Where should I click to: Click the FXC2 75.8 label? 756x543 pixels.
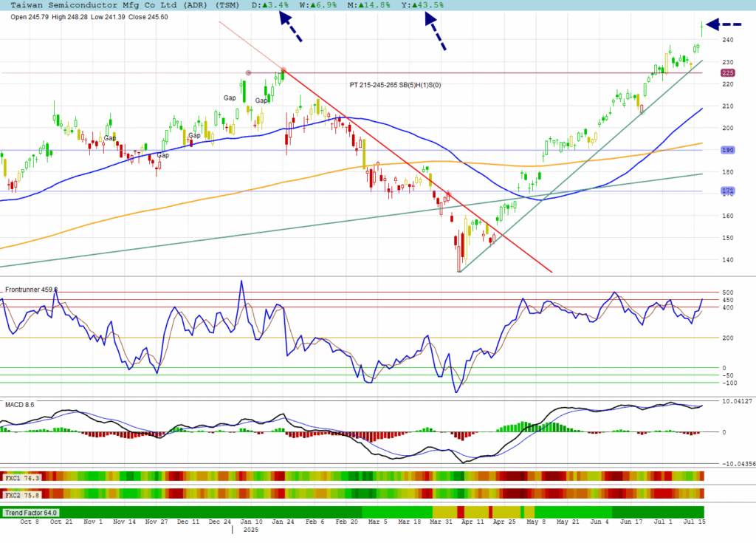pos(22,495)
